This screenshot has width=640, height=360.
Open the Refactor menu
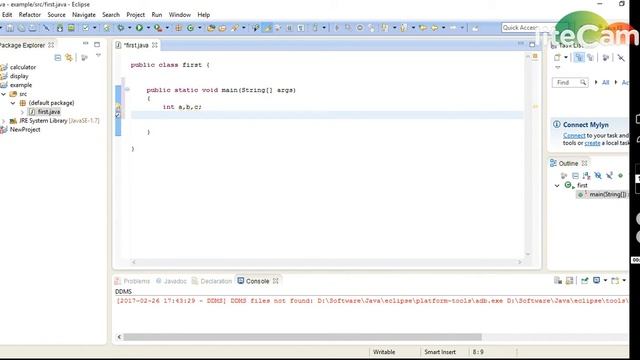(x=30, y=15)
